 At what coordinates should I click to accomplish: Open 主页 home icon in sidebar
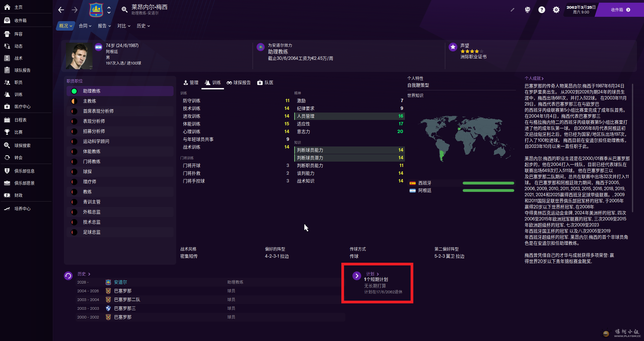pyautogui.click(x=7, y=7)
